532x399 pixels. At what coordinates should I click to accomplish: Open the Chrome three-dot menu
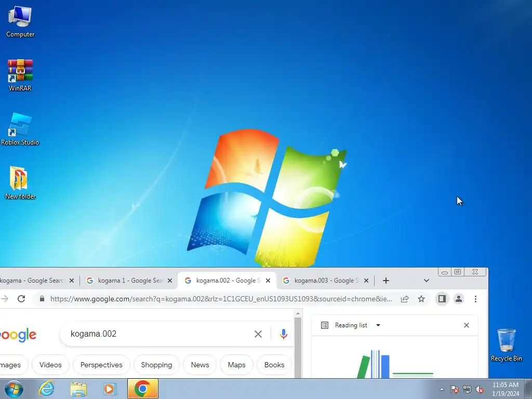tap(475, 299)
